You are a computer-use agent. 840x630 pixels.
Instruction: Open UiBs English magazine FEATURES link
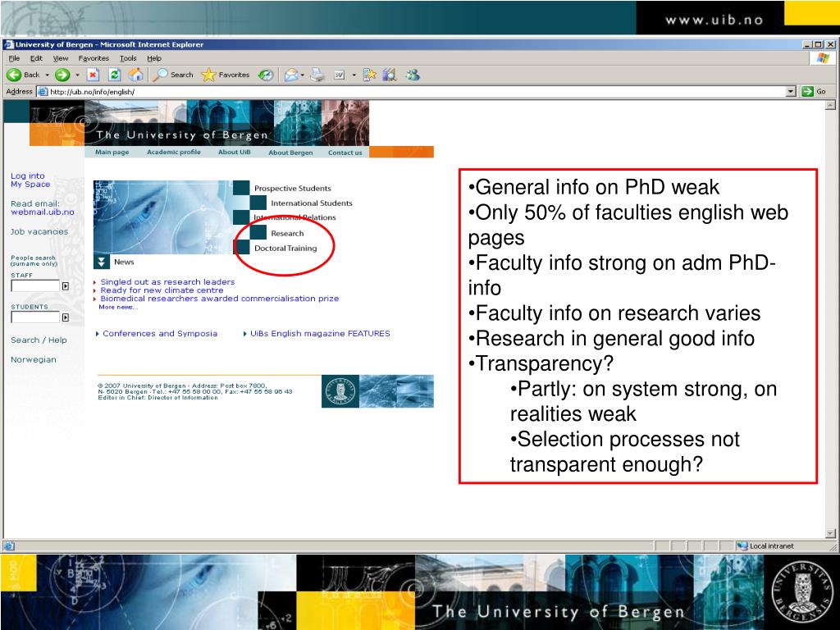(x=320, y=333)
